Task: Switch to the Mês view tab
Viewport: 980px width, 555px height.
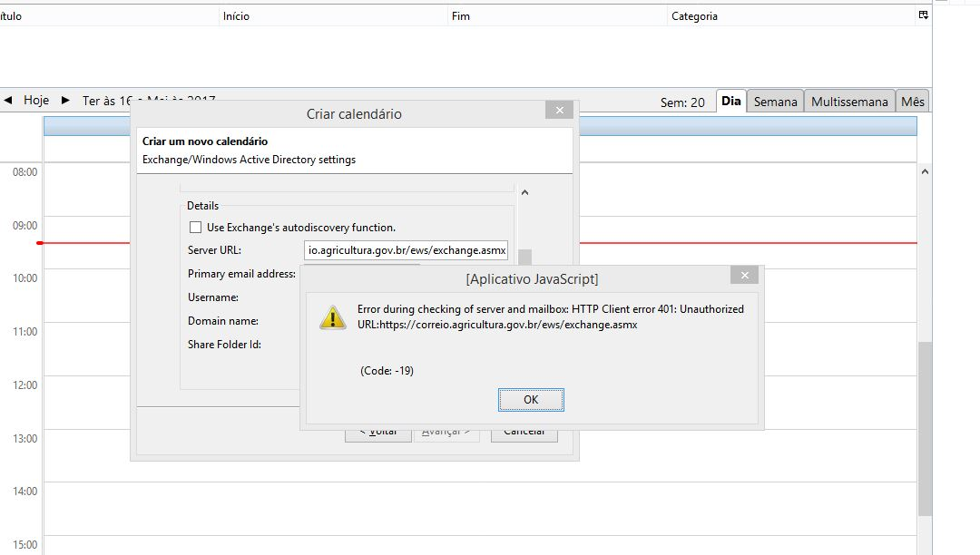Action: point(913,102)
